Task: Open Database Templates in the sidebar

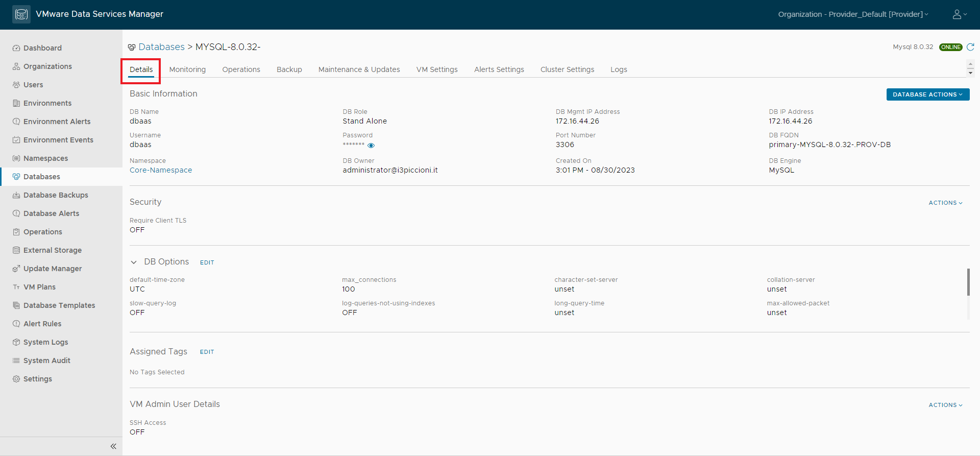Action: (59, 305)
